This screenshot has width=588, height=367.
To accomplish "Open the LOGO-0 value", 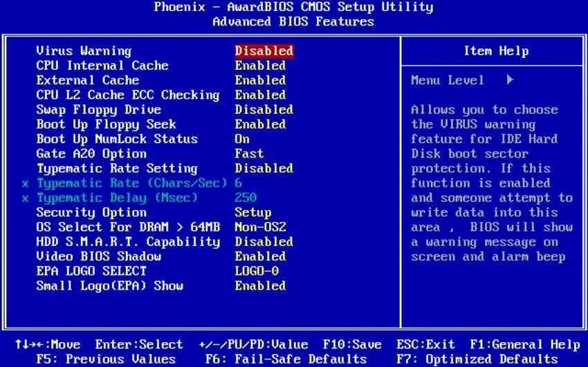I will (257, 271).
